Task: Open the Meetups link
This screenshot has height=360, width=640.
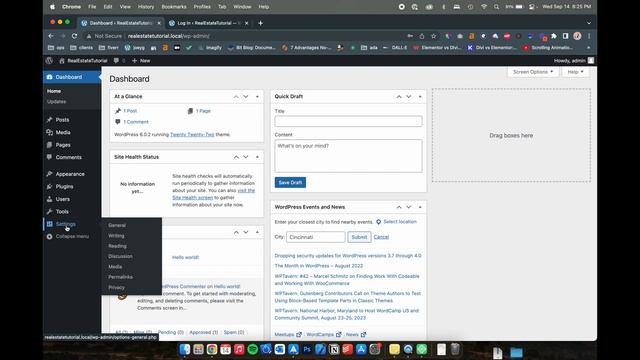Action: [288, 334]
